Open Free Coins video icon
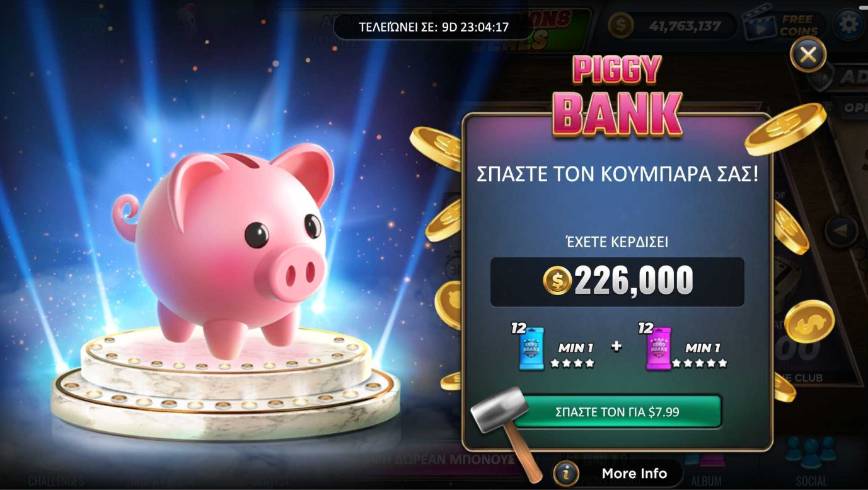The height and width of the screenshot is (490, 868). tap(783, 25)
